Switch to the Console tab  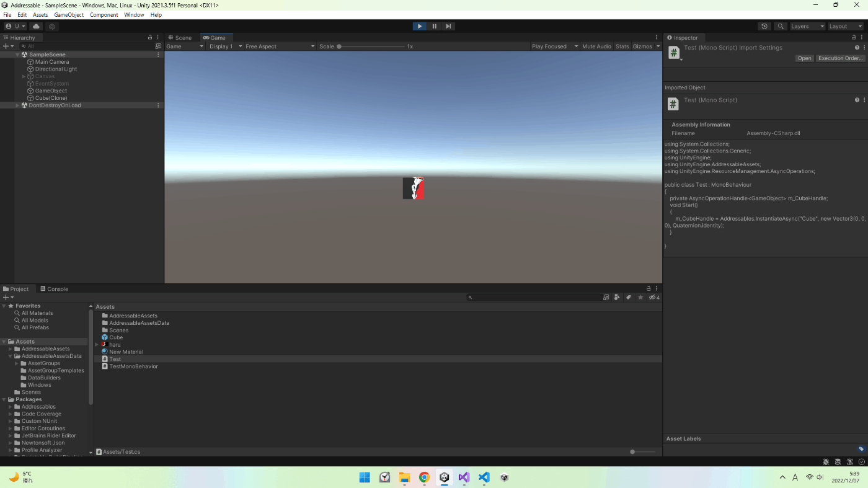54,289
